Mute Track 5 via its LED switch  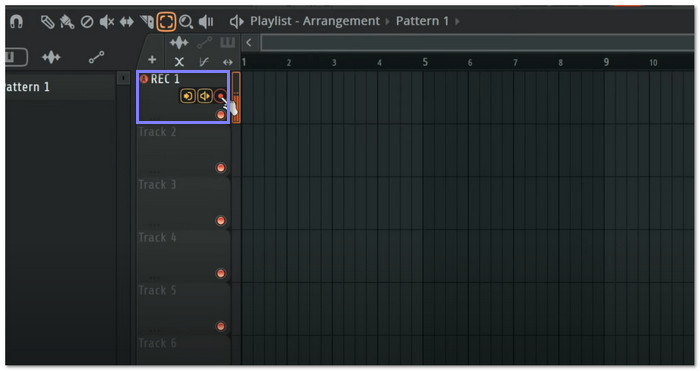click(221, 326)
